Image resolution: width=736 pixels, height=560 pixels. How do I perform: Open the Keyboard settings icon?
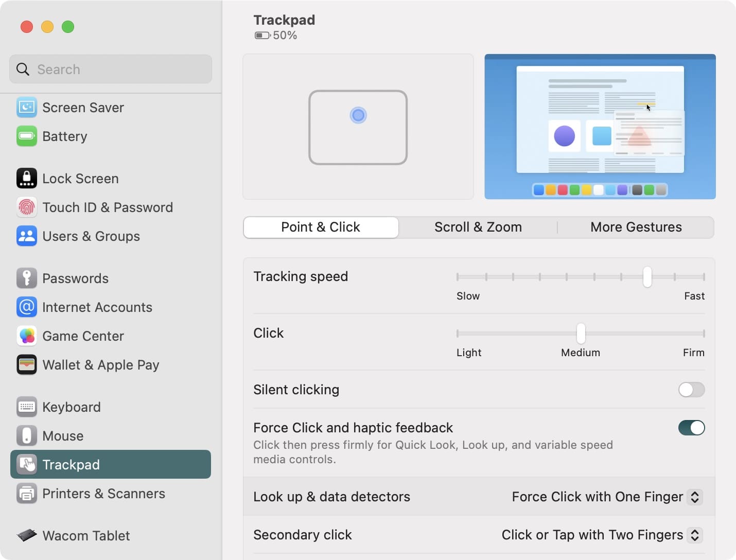click(x=27, y=407)
